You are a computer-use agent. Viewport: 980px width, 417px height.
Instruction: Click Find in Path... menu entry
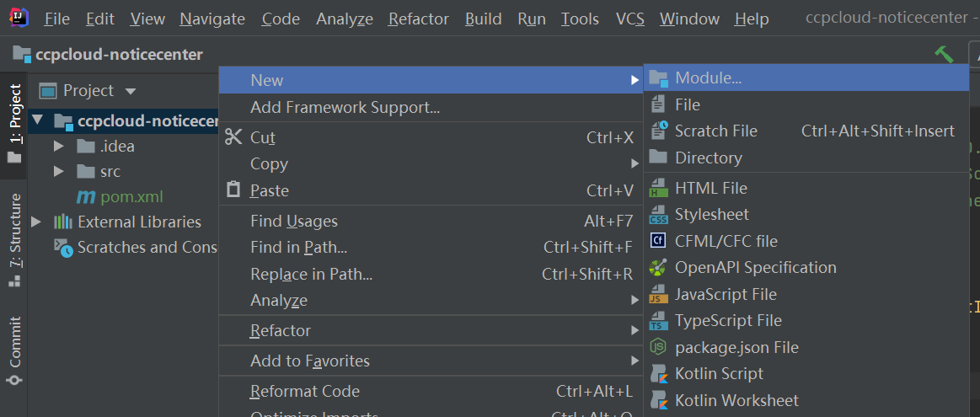click(298, 248)
